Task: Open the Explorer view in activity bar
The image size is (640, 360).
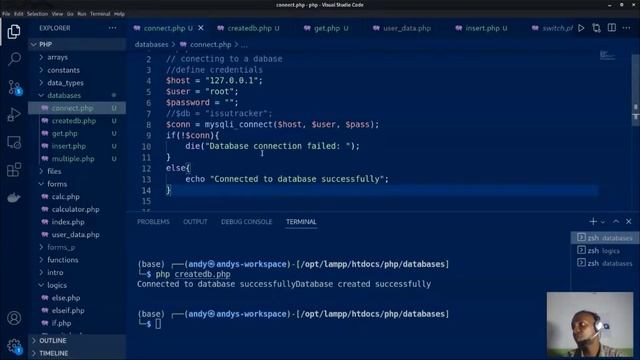Action: [14, 31]
